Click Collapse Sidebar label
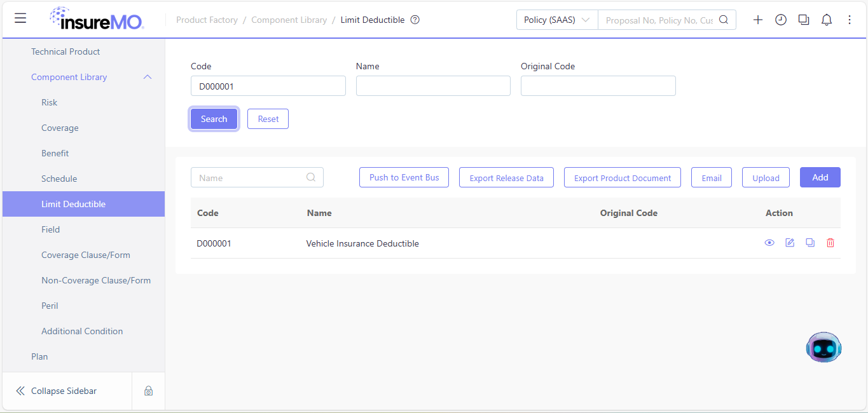 click(64, 391)
